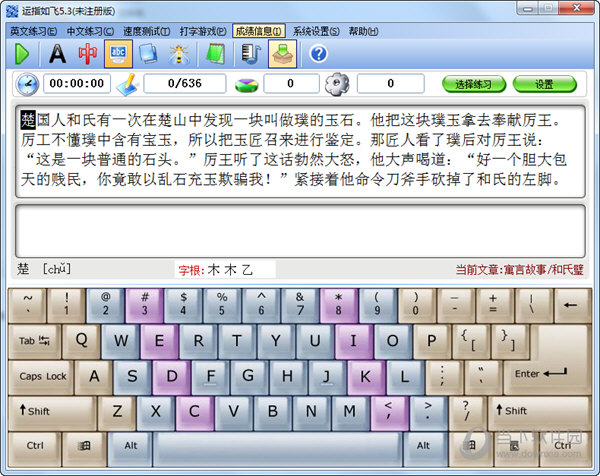Click the Tab key on virtual keyboard

click(34, 341)
